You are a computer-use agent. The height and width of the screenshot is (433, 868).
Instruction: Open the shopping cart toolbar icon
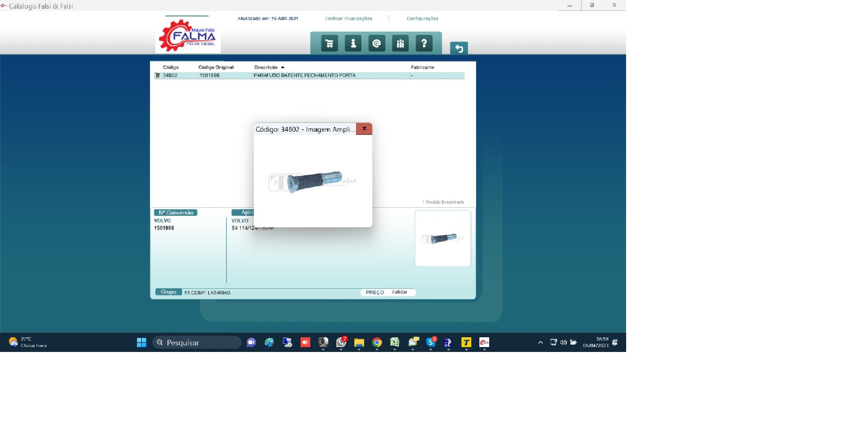(x=329, y=44)
